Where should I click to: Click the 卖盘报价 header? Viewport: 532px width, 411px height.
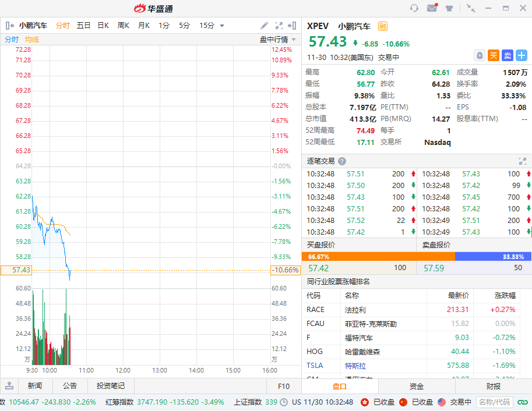436,245
